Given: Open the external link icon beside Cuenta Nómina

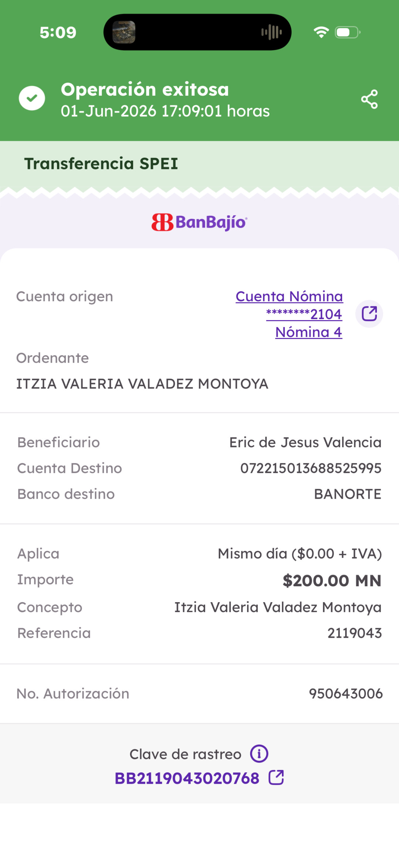Looking at the screenshot, I should pyautogui.click(x=369, y=314).
